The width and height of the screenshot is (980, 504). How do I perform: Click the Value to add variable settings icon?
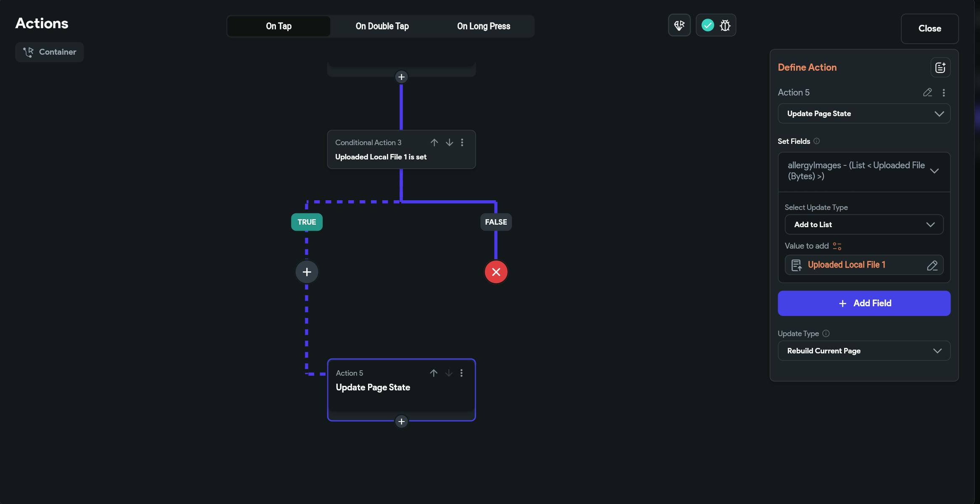click(837, 246)
